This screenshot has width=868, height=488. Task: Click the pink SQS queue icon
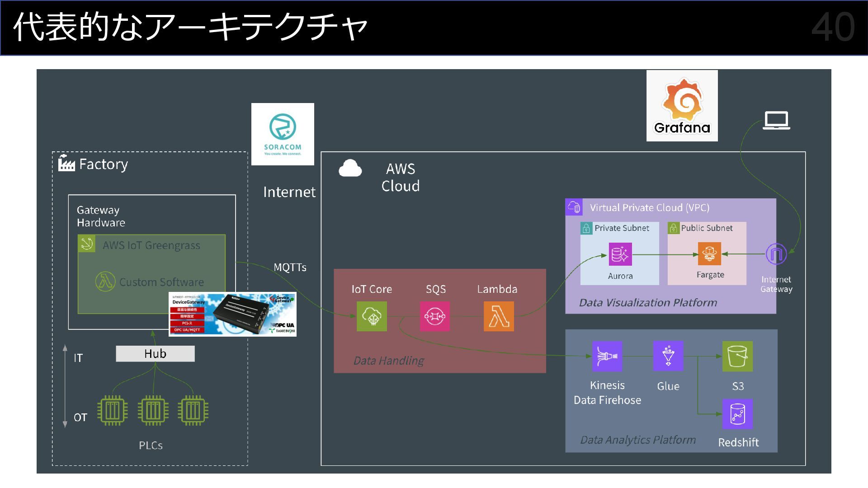[x=435, y=316]
